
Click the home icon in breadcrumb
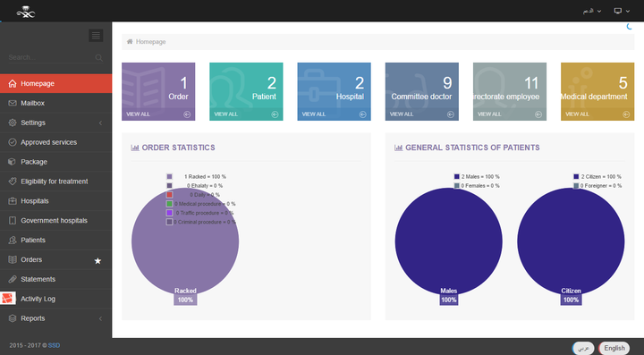[x=130, y=41]
